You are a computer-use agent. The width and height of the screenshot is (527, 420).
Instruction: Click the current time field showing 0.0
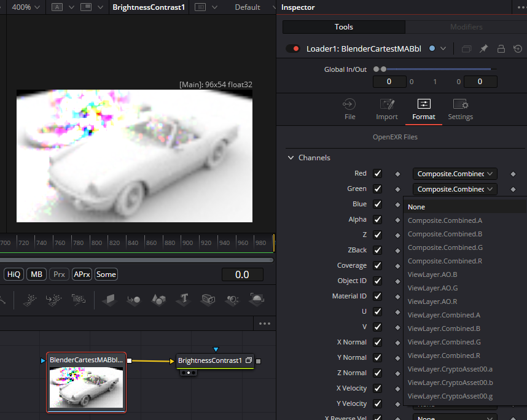pyautogui.click(x=243, y=274)
